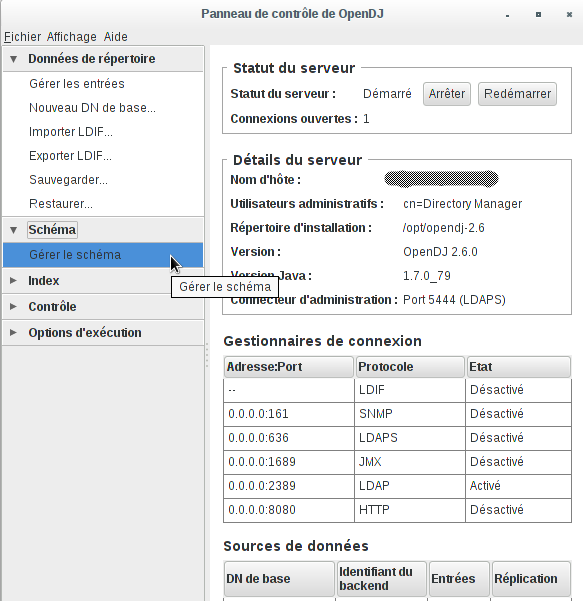Select Gérer les entrées
This screenshot has width=583, height=601.
(x=77, y=84)
